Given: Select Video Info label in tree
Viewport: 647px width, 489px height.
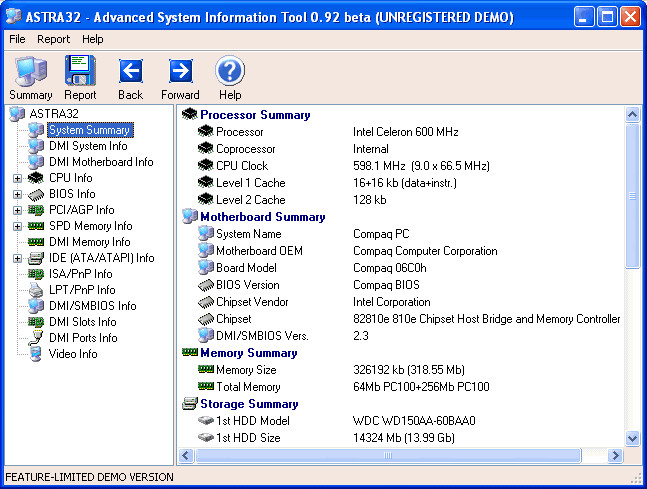Looking at the screenshot, I should 73,354.
